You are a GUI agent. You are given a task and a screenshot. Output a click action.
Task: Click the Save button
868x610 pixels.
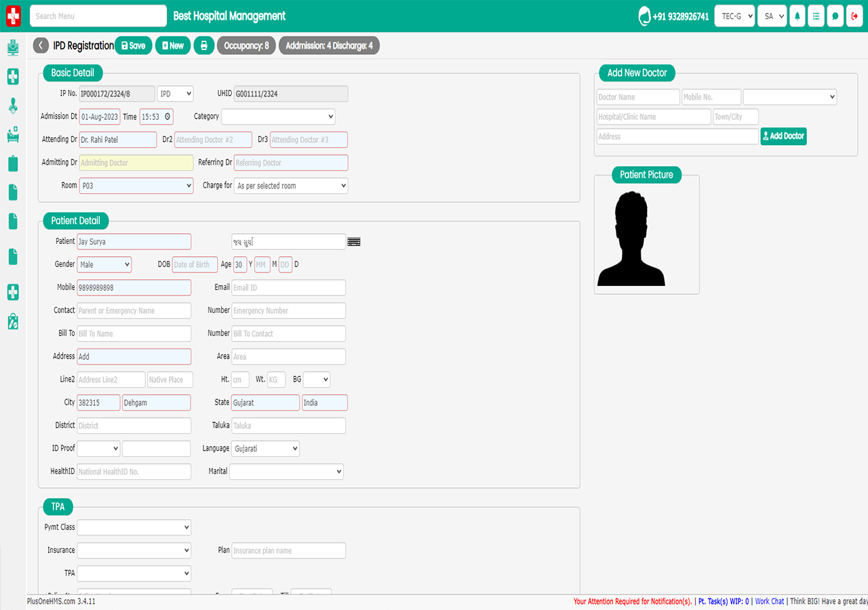click(133, 45)
